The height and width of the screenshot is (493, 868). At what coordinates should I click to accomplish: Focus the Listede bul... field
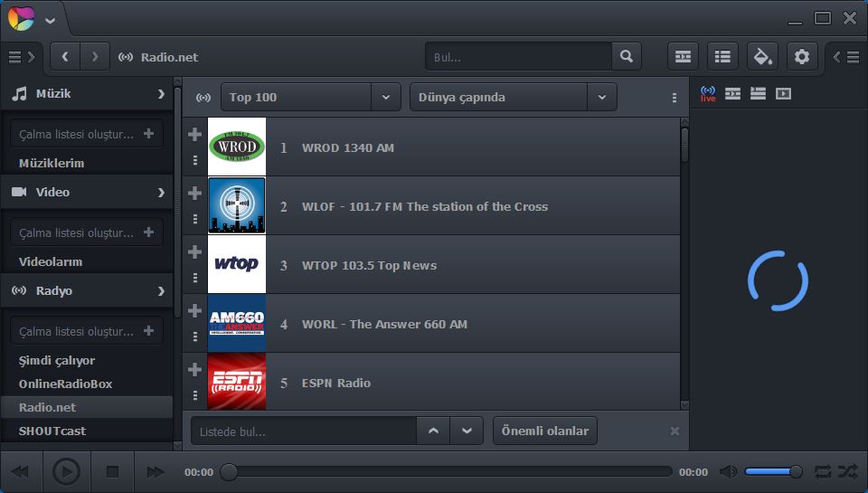[x=304, y=431]
